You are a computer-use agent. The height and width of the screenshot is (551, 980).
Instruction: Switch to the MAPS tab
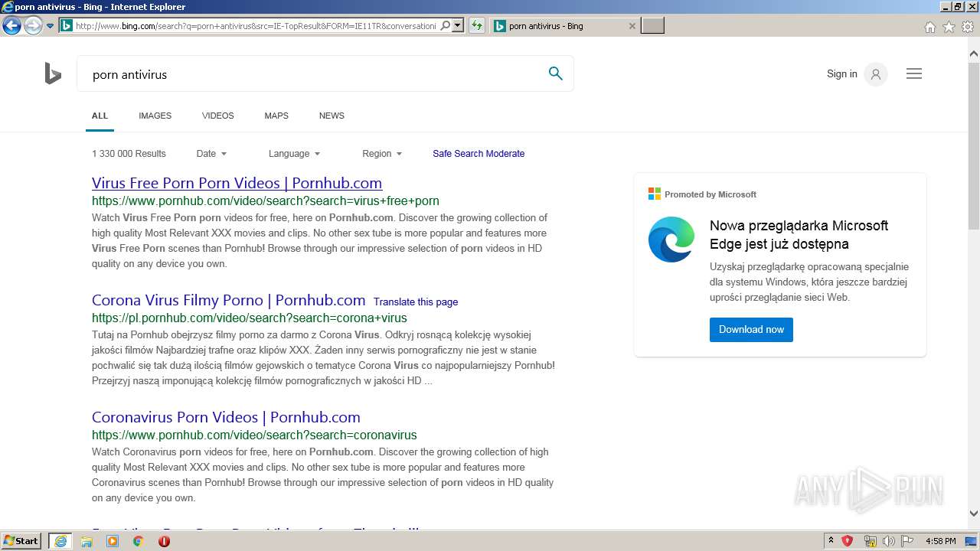pos(276,116)
